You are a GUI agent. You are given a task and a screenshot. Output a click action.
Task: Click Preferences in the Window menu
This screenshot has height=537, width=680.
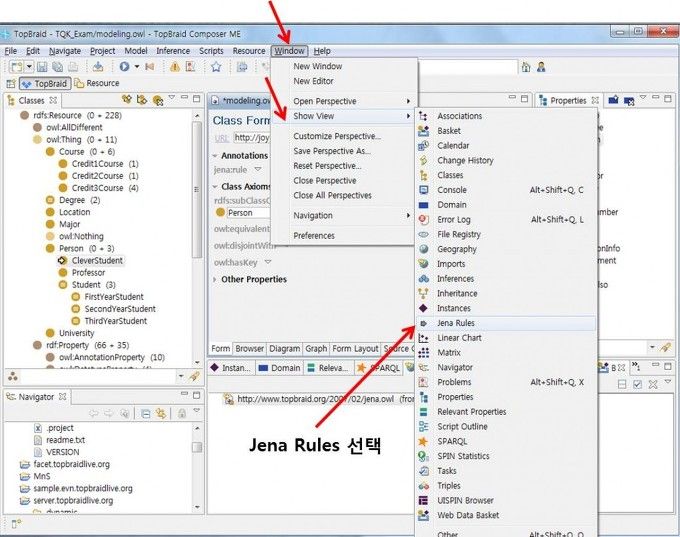pyautogui.click(x=314, y=236)
